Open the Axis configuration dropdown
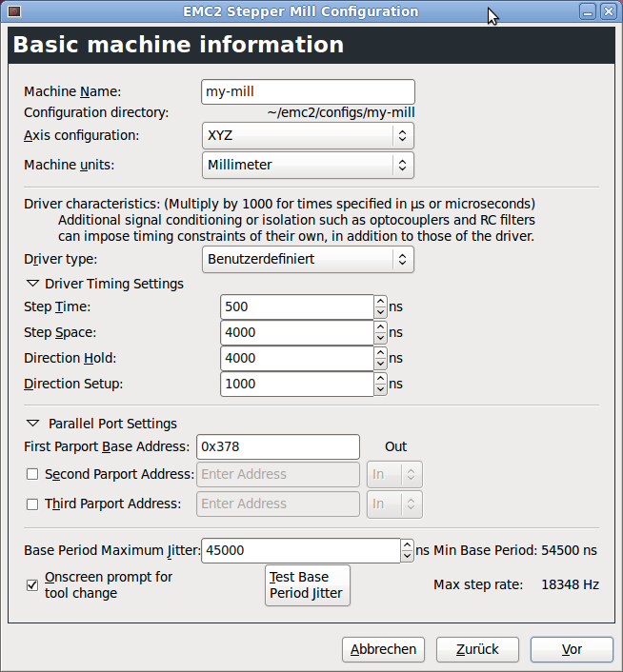The height and width of the screenshot is (672, 623). [308, 135]
